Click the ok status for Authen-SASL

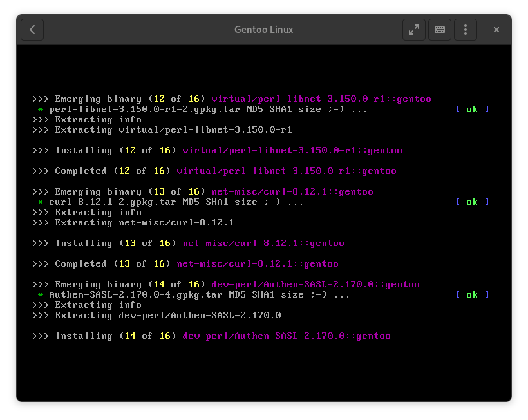pyautogui.click(x=472, y=294)
